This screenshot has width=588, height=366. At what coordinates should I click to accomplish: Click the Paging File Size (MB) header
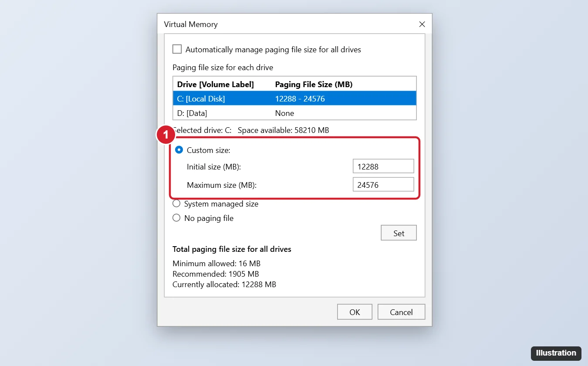click(314, 84)
